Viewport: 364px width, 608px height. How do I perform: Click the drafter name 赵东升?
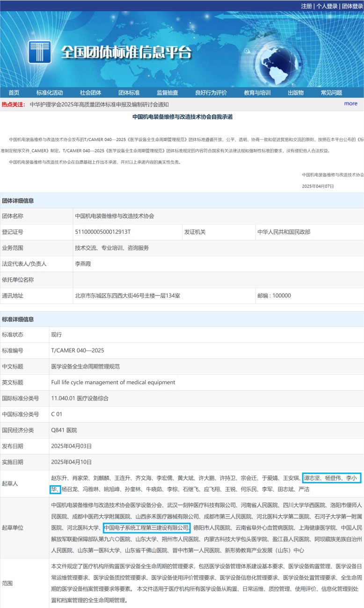[59, 478]
